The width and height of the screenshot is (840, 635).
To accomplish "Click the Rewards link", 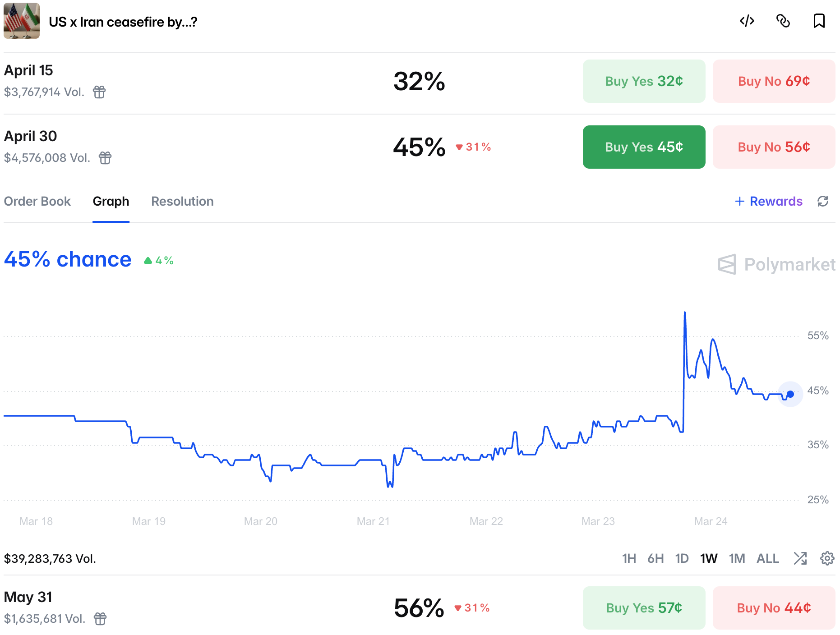I will 769,201.
